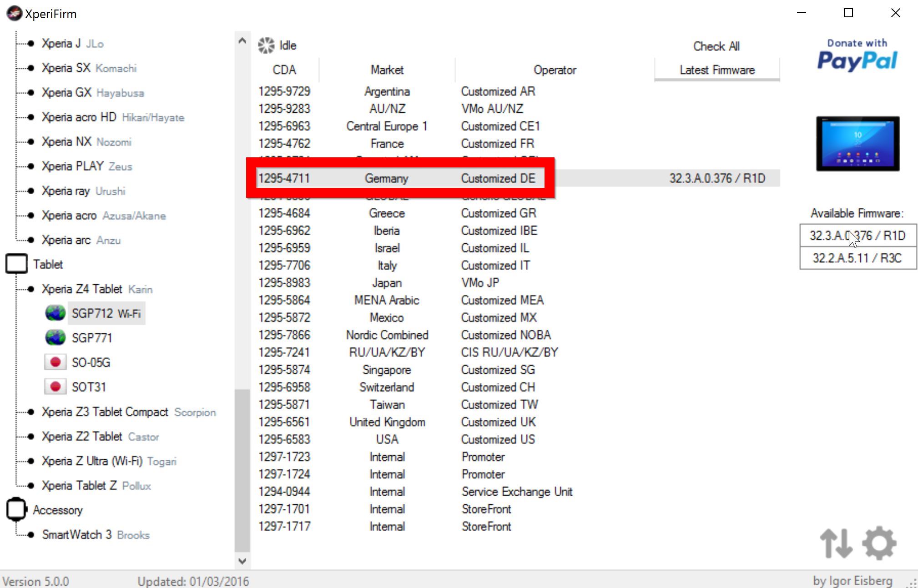
Task: Click the Xperia Z4 Tablet device thumbnail
Action: 857,144
